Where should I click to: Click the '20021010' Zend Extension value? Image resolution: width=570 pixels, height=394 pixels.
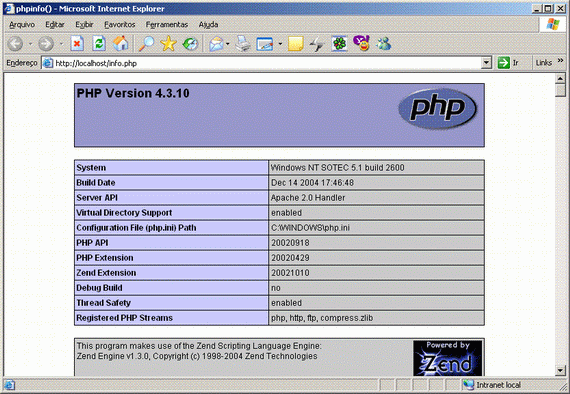[x=290, y=273]
